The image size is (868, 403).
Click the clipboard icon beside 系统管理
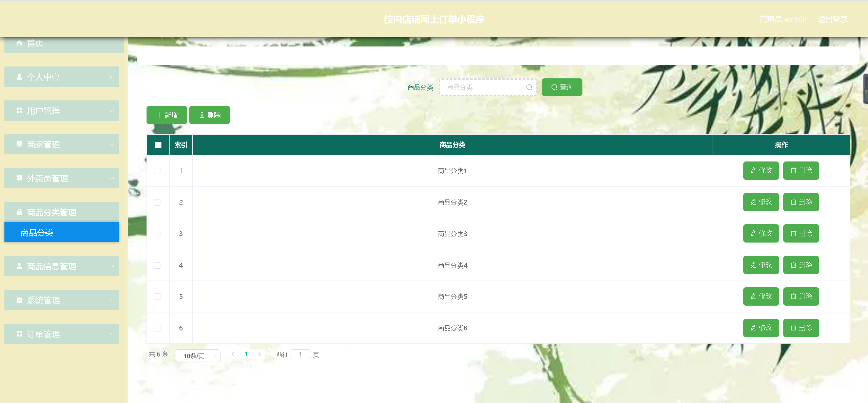click(x=19, y=300)
